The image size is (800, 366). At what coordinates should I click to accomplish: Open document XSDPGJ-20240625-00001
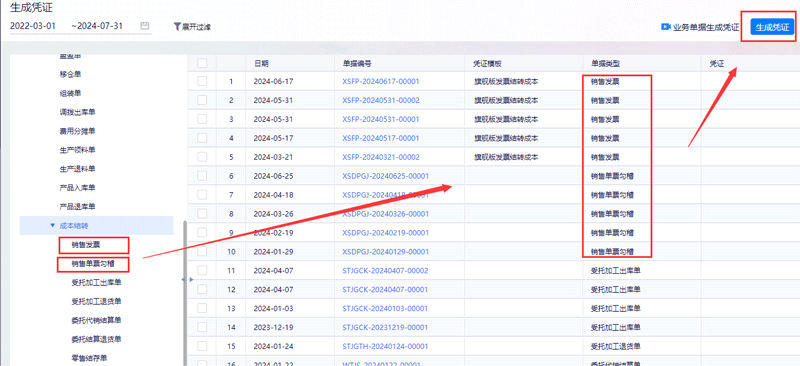click(385, 176)
